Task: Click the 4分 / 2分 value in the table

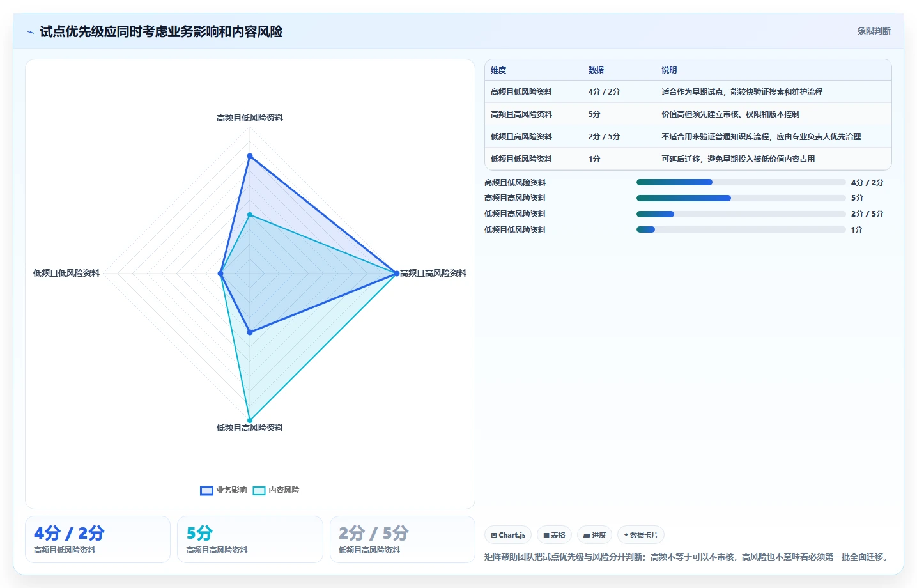Action: point(604,92)
